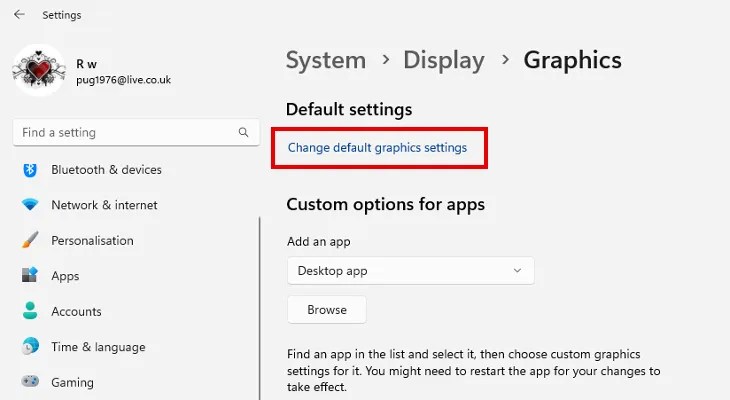Open Personalisation settings

pos(92,241)
